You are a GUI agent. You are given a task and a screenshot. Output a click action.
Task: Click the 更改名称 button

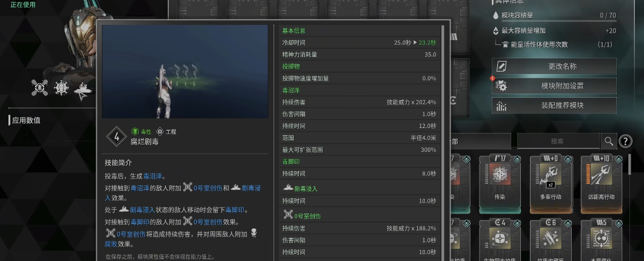point(554,66)
